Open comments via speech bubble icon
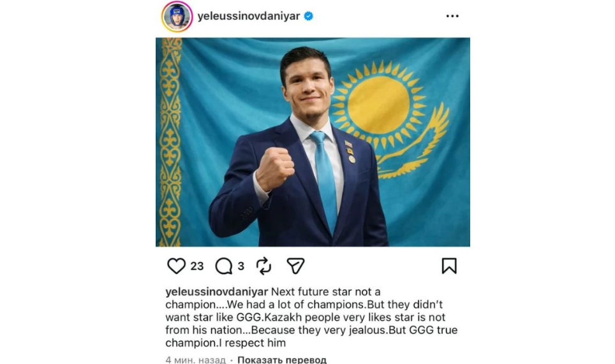The image size is (615, 364). click(x=223, y=266)
